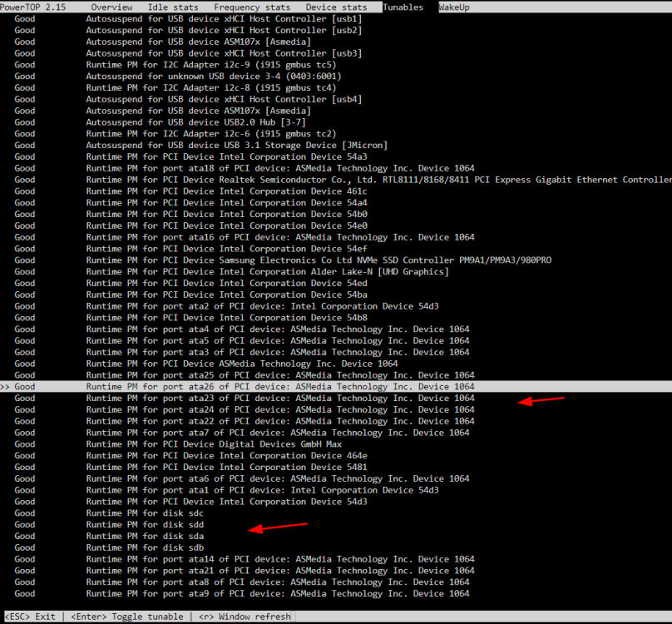The width and height of the screenshot is (672, 624).
Task: Select the port ata6 ASMedia row
Action: coord(336,478)
